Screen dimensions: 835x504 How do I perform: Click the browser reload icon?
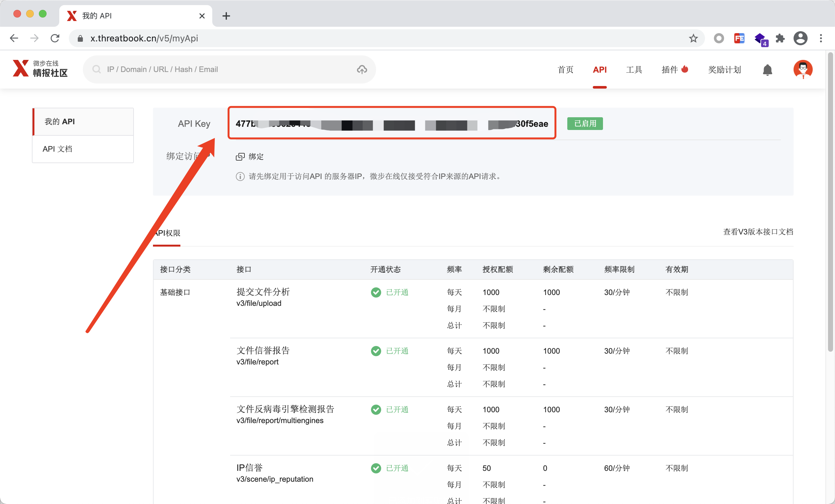coord(54,38)
